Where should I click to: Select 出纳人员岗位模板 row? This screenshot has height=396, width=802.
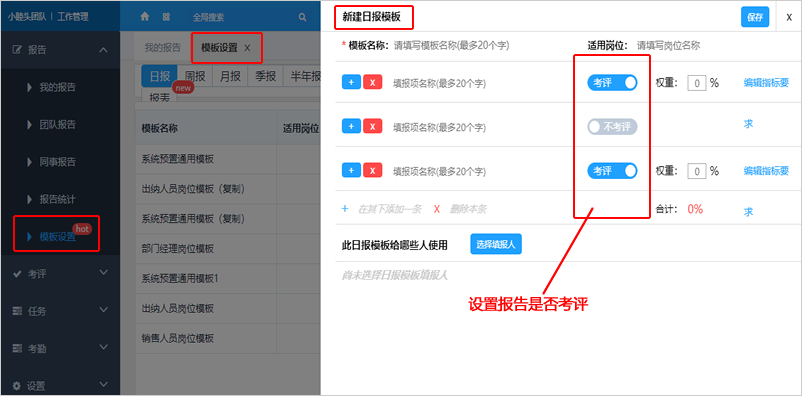tap(228, 309)
